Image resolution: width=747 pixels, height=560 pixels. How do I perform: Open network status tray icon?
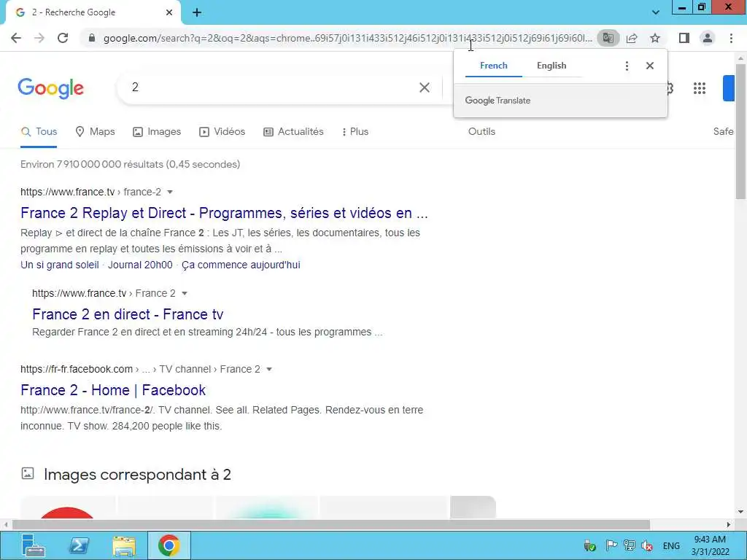point(629,545)
